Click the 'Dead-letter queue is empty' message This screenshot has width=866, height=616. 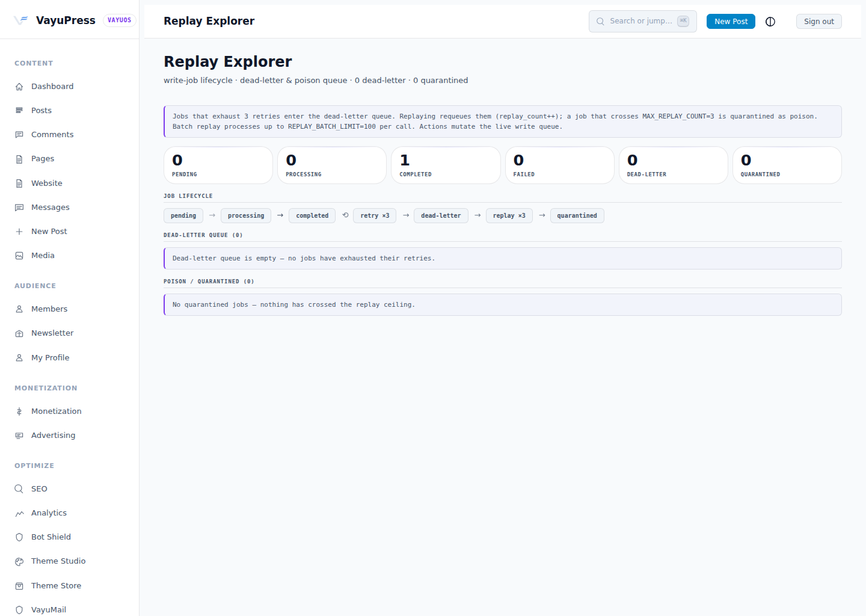pyautogui.click(x=503, y=259)
